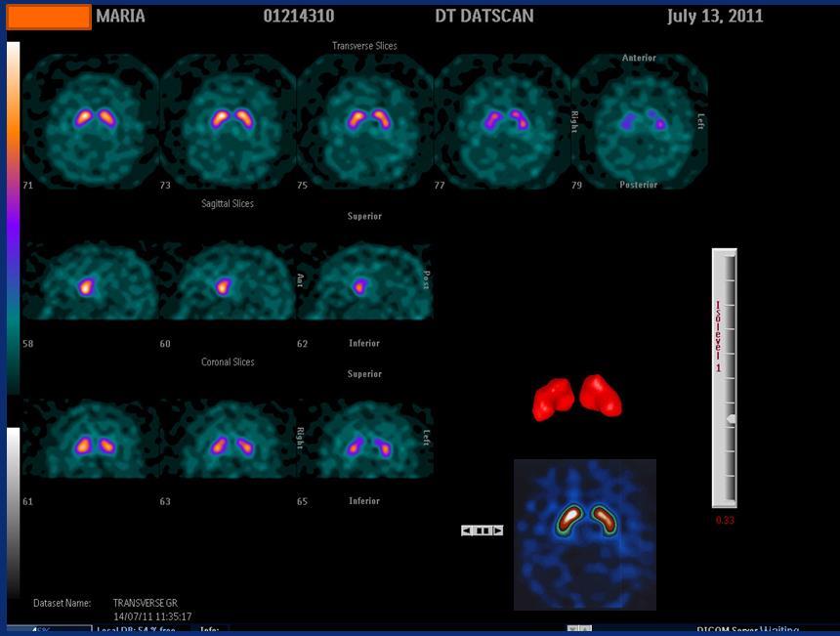Click the DICOM Server status text
The height and width of the screenshot is (636, 840).
click(x=747, y=630)
